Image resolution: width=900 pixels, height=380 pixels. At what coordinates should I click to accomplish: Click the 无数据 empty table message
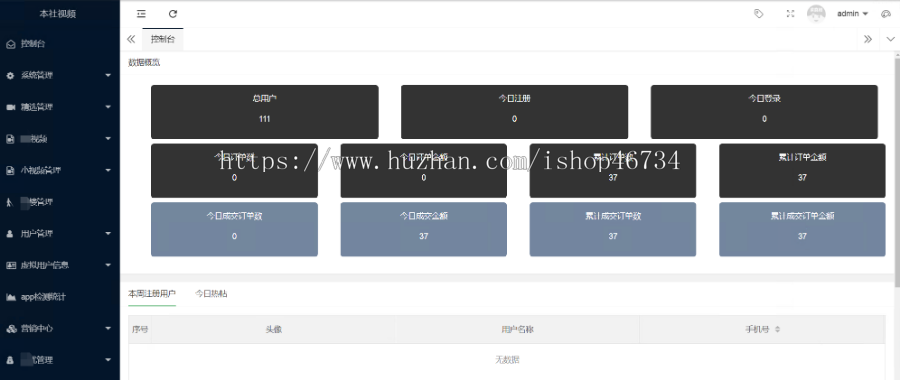pos(507,360)
